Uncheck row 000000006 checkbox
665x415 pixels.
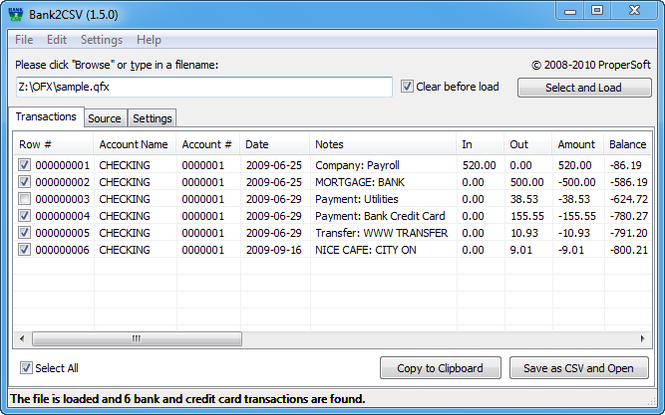point(24,250)
